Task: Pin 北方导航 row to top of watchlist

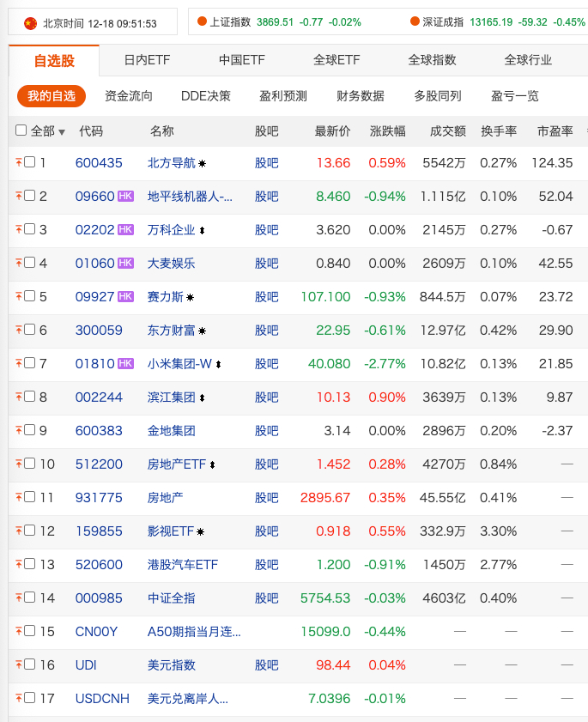Action: click(x=19, y=162)
